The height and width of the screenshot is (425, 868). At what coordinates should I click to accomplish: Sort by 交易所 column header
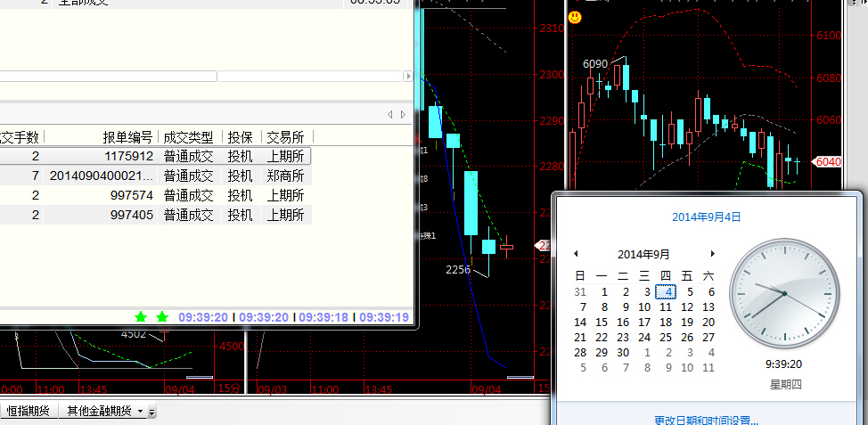[287, 136]
